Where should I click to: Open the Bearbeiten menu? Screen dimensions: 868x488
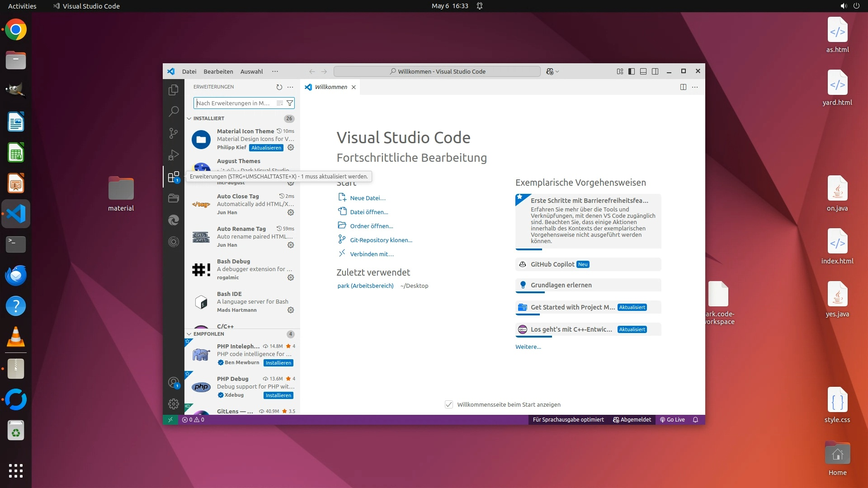tap(218, 71)
